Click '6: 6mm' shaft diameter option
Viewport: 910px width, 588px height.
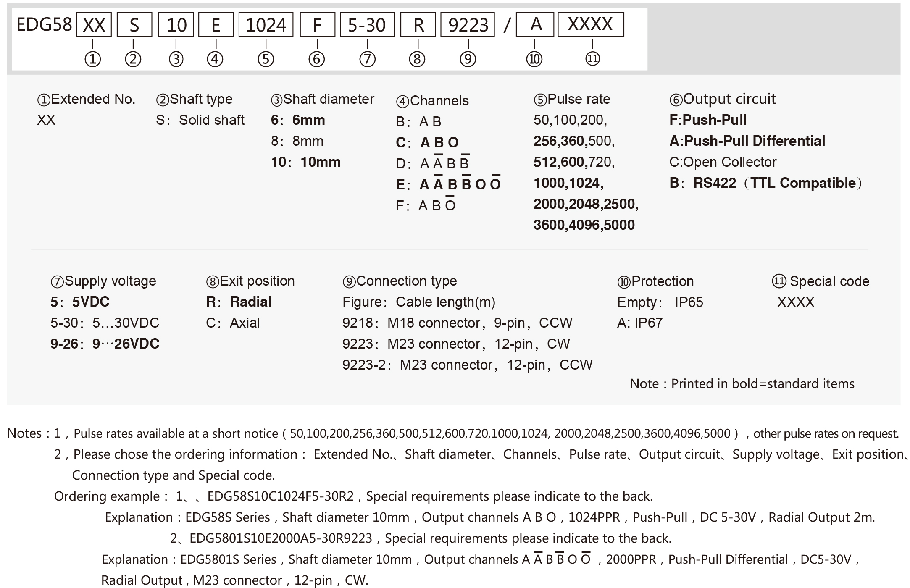(298, 121)
